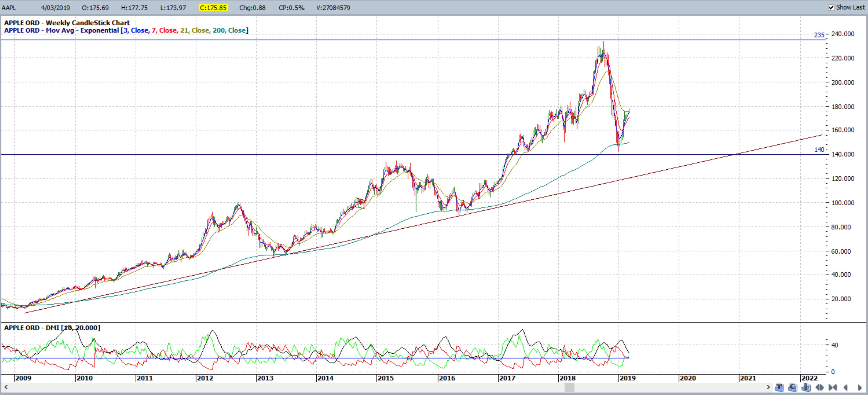The height and width of the screenshot is (395, 868).
Task: Click the volume value V:27084579
Action: pos(333,8)
